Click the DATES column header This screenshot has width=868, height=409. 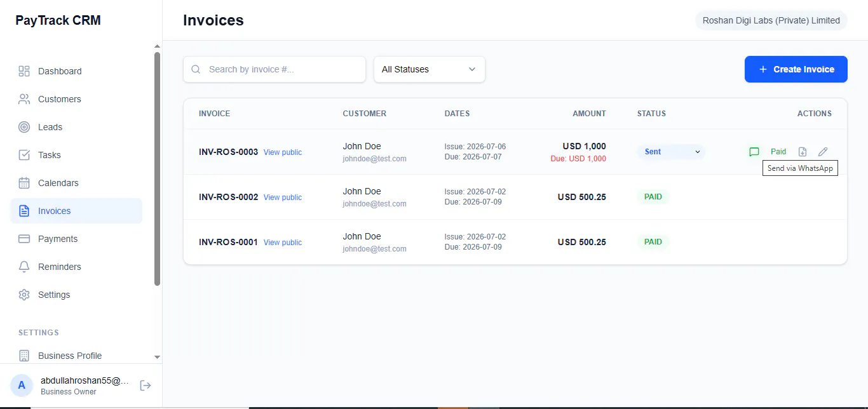(x=458, y=114)
